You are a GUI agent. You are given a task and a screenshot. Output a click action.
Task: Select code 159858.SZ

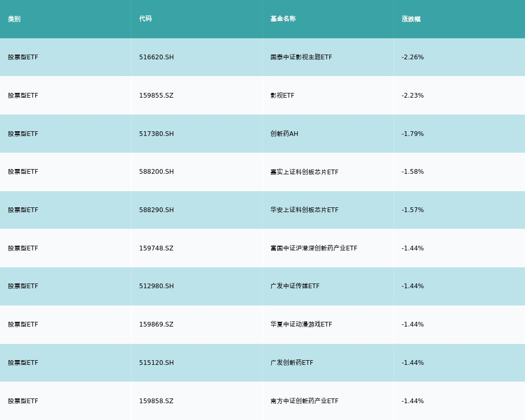pyautogui.click(x=156, y=401)
